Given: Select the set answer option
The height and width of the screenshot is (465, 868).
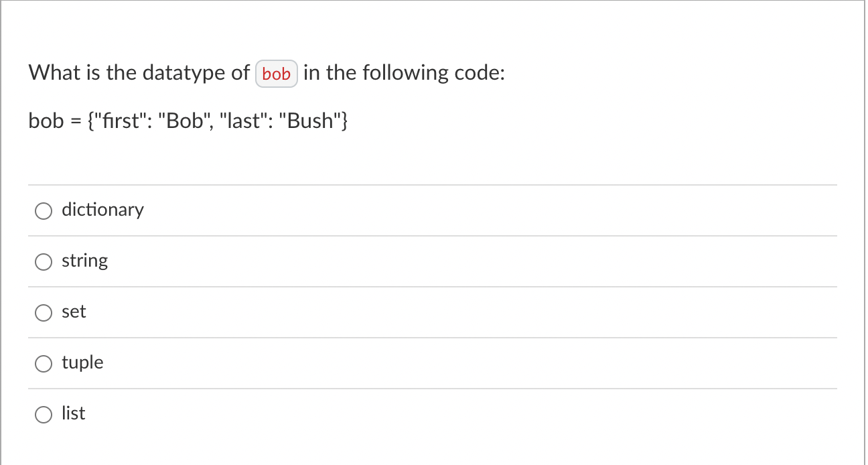Looking at the screenshot, I should click(44, 312).
